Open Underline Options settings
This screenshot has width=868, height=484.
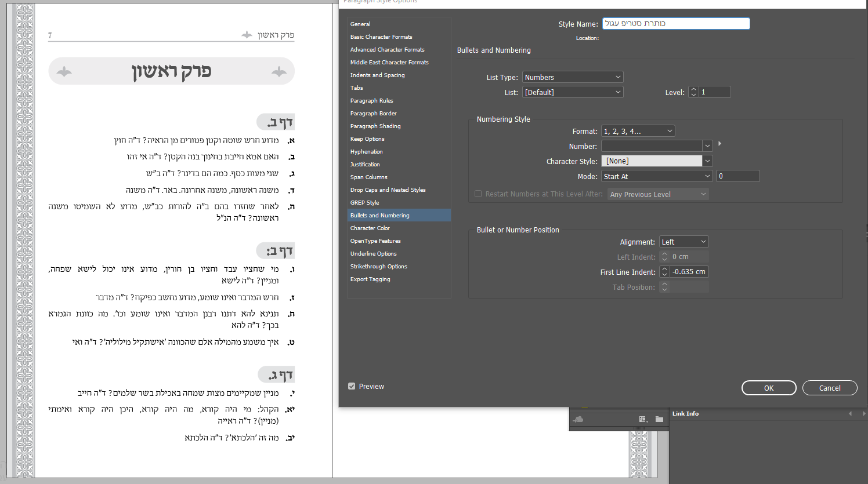[x=399, y=254]
